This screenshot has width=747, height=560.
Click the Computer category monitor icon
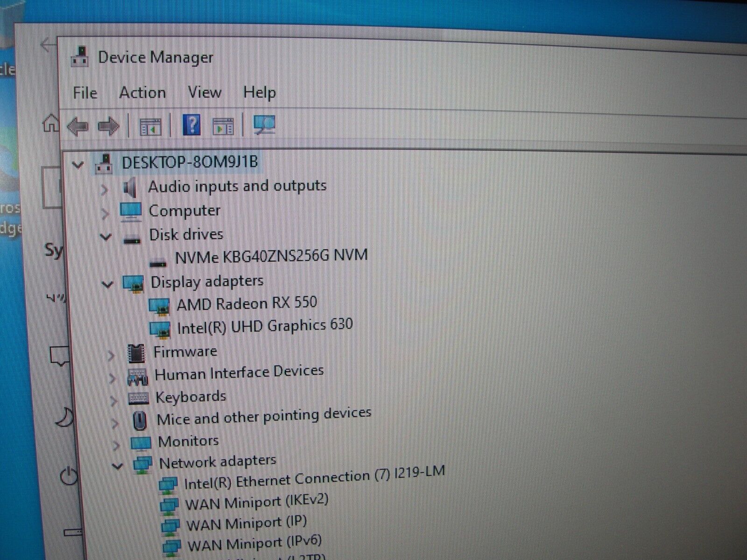pos(131,211)
